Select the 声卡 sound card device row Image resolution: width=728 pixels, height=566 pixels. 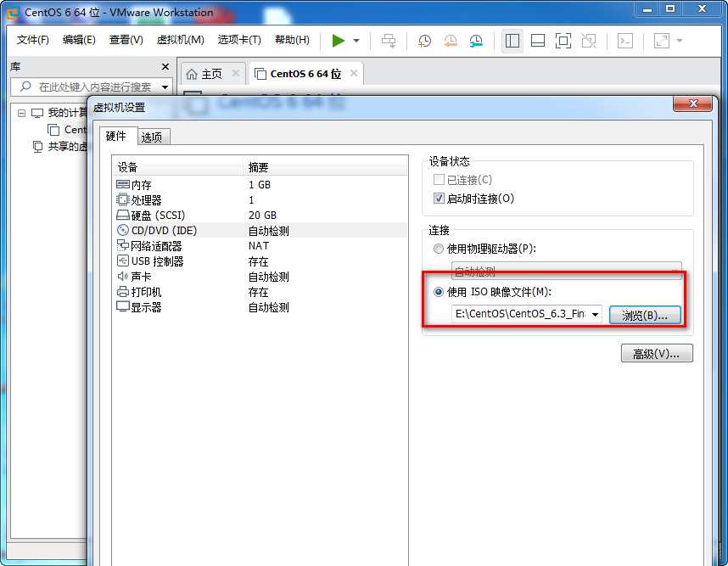pos(260,277)
